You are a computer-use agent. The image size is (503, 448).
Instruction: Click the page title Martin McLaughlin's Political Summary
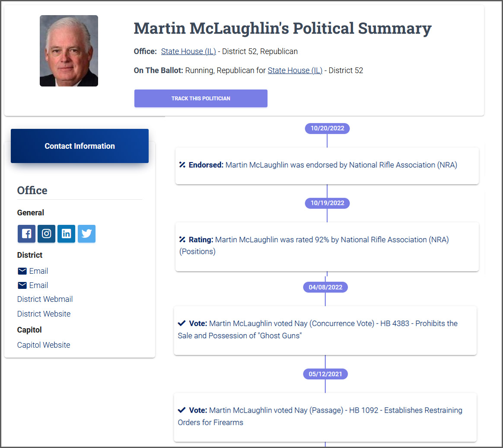point(283,29)
